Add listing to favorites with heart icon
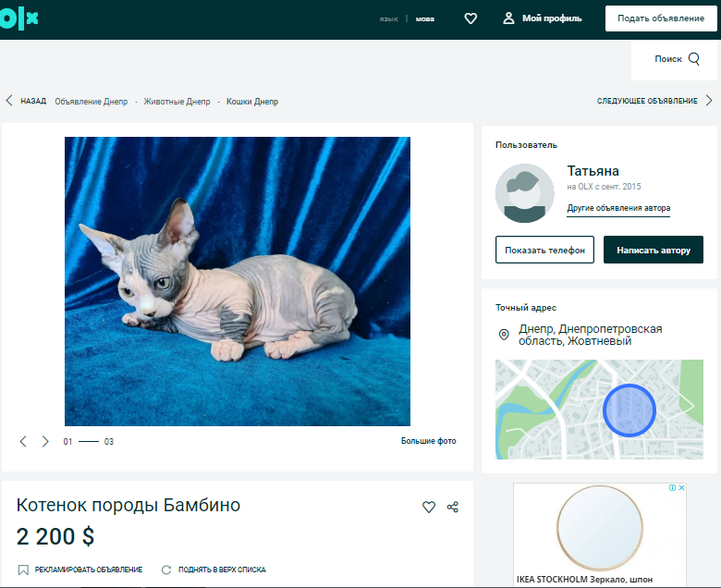 pyautogui.click(x=429, y=508)
